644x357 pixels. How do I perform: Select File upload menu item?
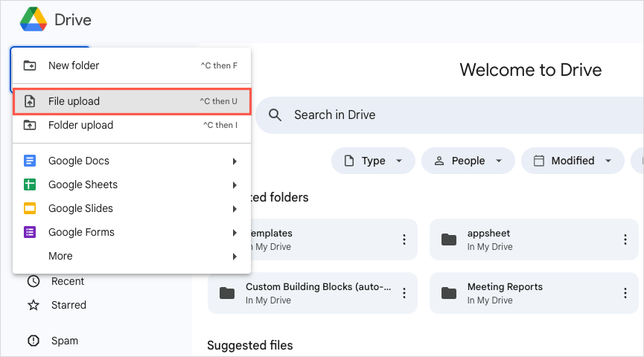coord(132,101)
